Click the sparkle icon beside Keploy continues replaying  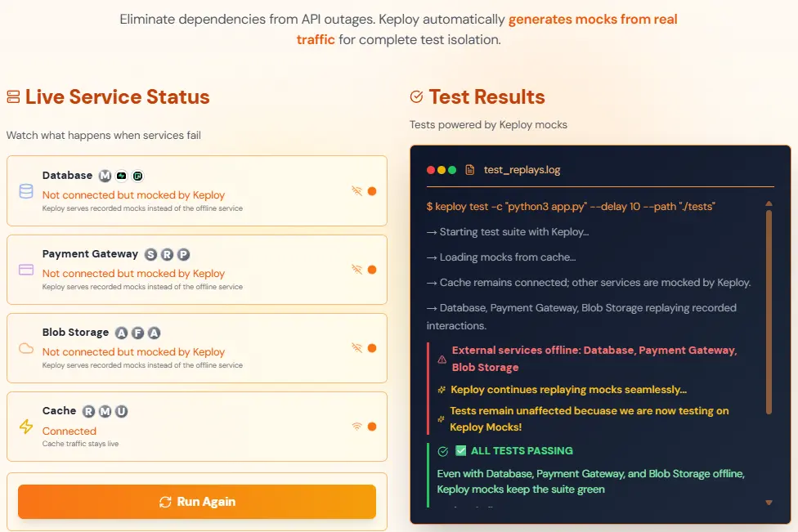coord(442,390)
